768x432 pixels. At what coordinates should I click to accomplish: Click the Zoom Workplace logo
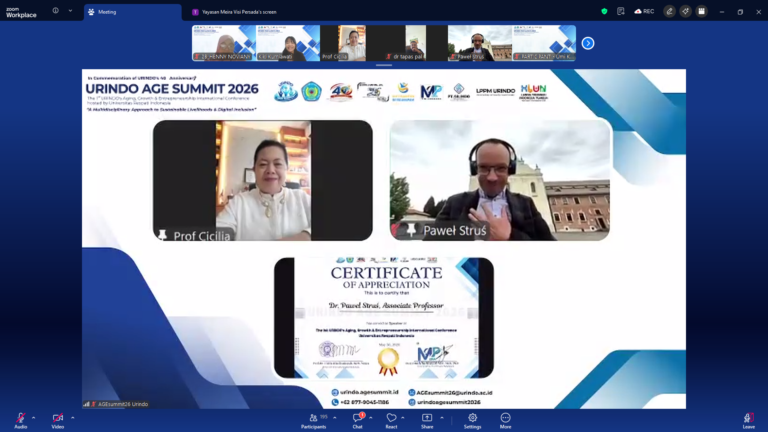(x=21, y=12)
